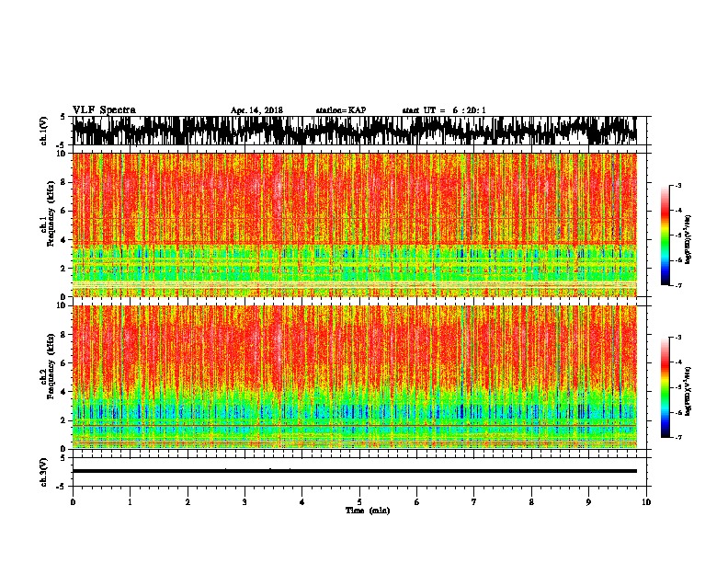Click the "-3" label on ch.1 color scale
The width and height of the screenshot is (728, 563).
tap(678, 185)
